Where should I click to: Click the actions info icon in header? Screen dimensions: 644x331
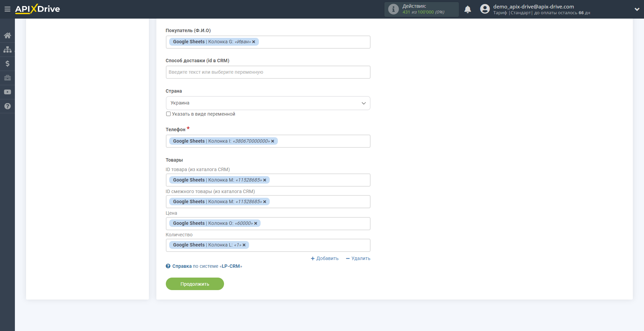click(x=393, y=9)
